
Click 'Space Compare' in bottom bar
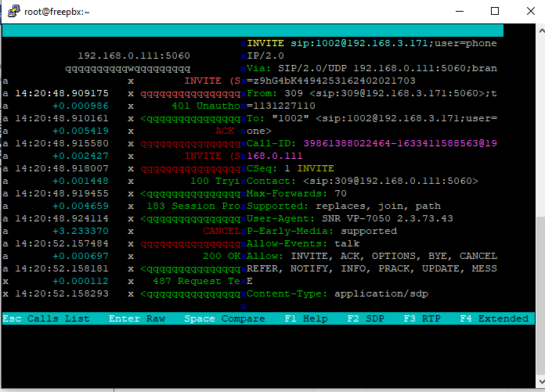click(225, 318)
